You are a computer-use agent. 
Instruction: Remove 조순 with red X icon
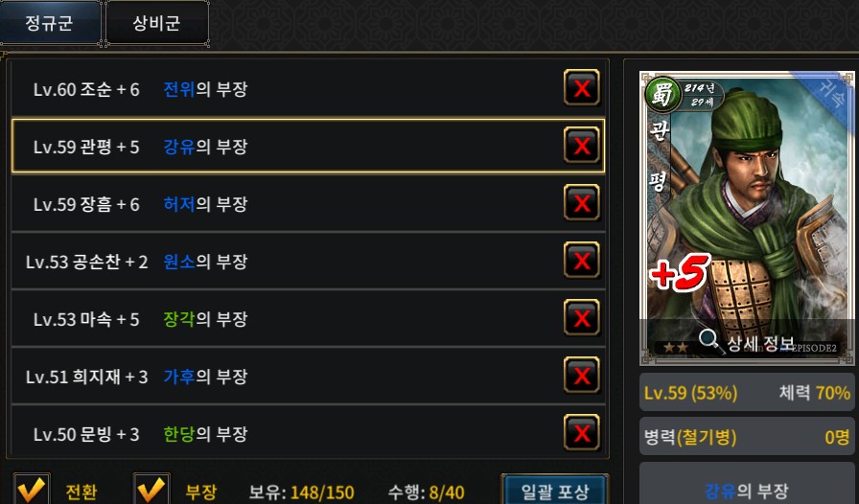582,87
